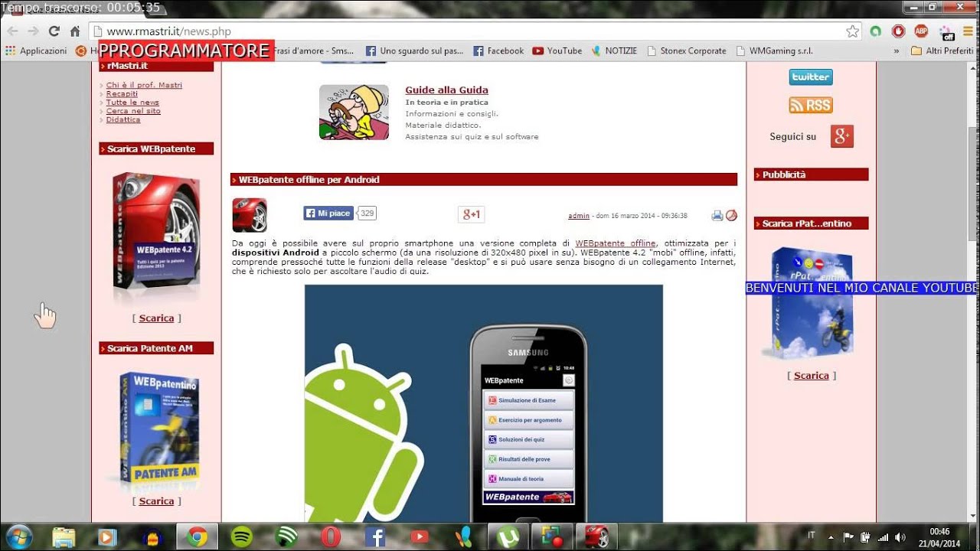Click the browser back arrow
980x551 pixels.
point(12,31)
